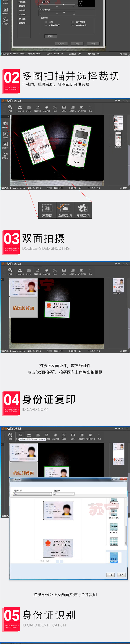Viewport: 130px width, 644px height.
Task: Click the 一键word toolbar icon
Action: [20, 108]
